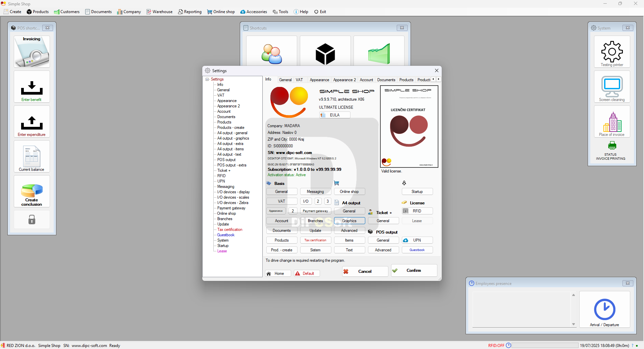Open the Accessories menu
This screenshot has width=644, height=349.
(254, 12)
